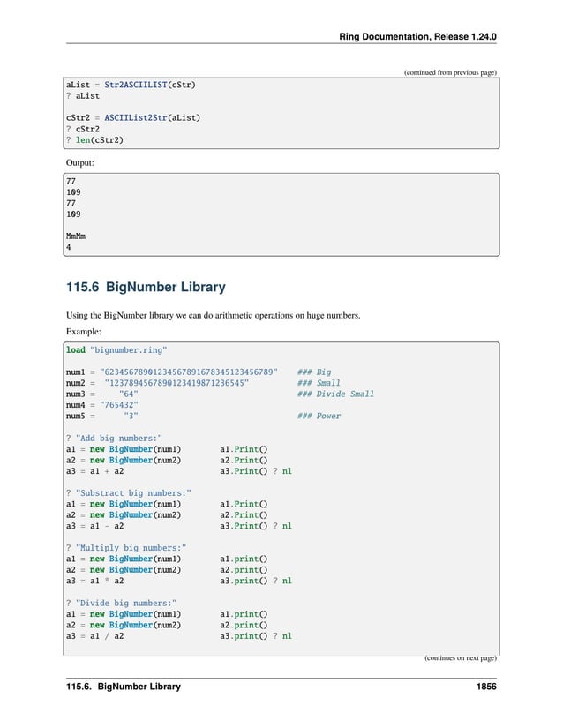Click the header 'Ring Documentation, Release 1.24.0'
563x728 pixels.
click(x=417, y=37)
